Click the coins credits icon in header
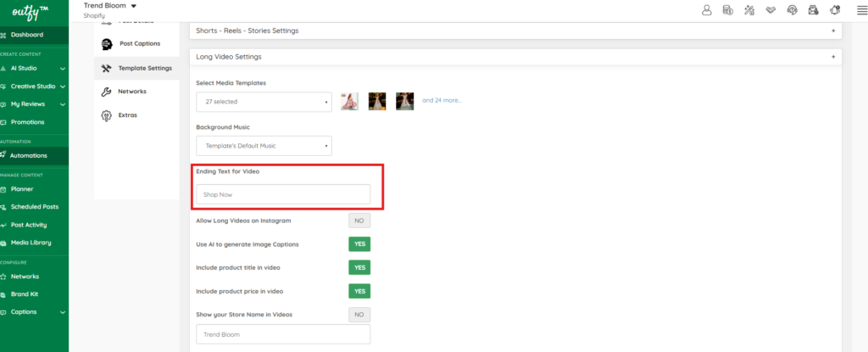Image resolution: width=868 pixels, height=352 pixels. [728, 10]
